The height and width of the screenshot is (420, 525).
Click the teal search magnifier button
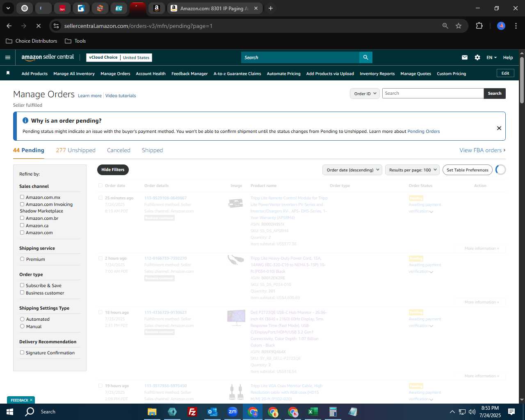point(365,57)
